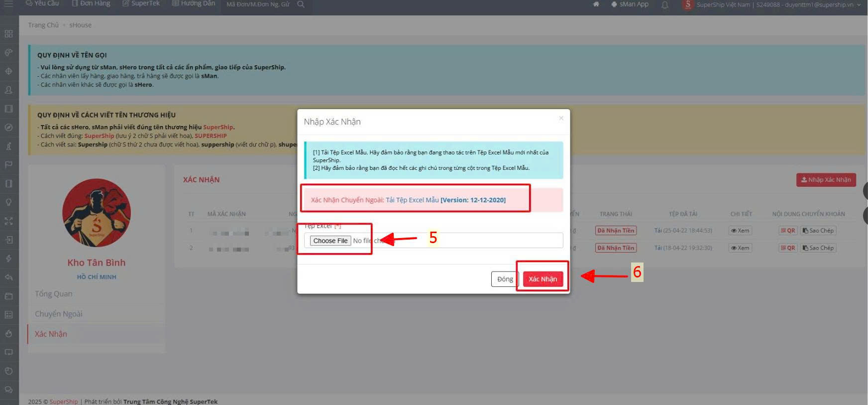Open the QR code for row 1
This screenshot has width=868, height=405.
click(x=788, y=231)
